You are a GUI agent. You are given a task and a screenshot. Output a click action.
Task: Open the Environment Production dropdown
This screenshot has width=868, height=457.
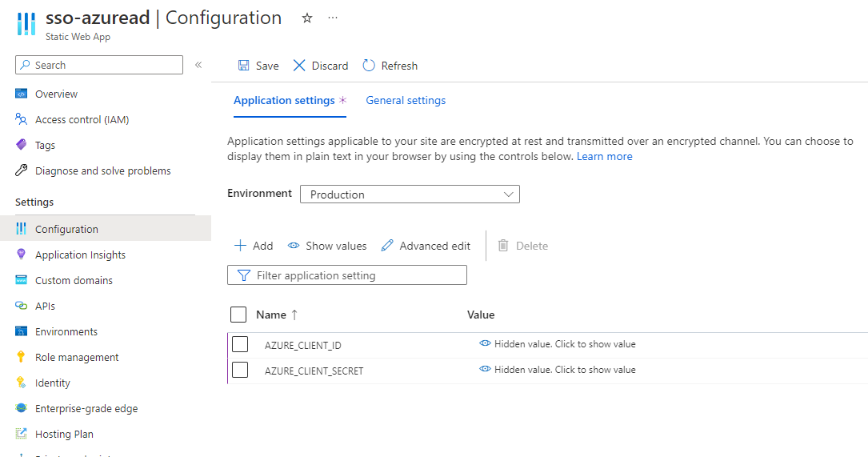pyautogui.click(x=410, y=194)
